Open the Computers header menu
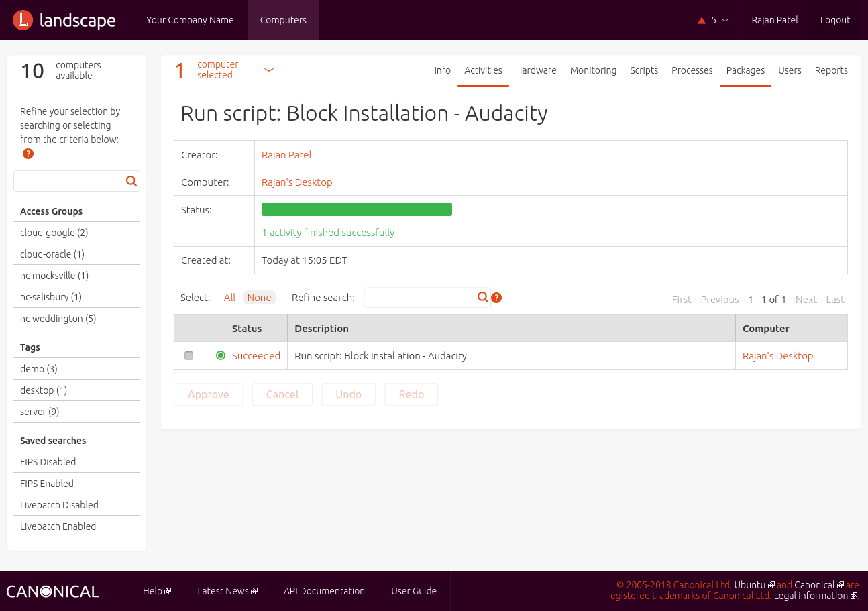The width and height of the screenshot is (868, 611). (283, 20)
